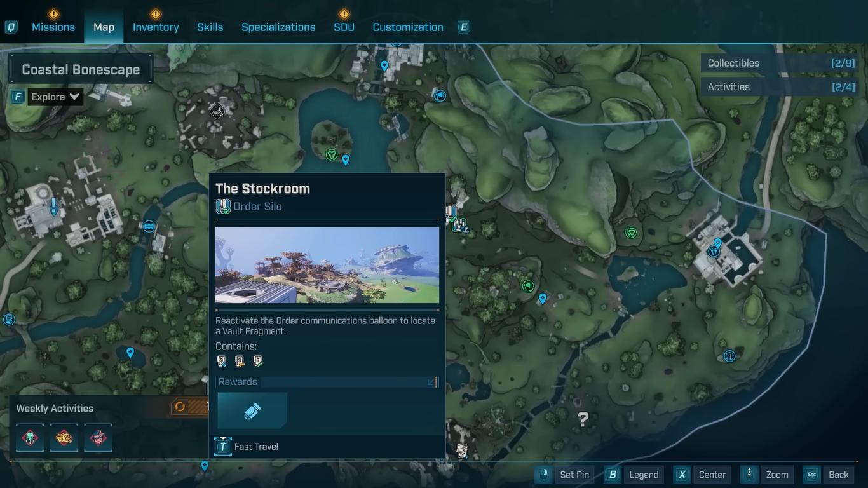Click the question mark map marker
The width and height of the screenshot is (868, 488).
(583, 419)
